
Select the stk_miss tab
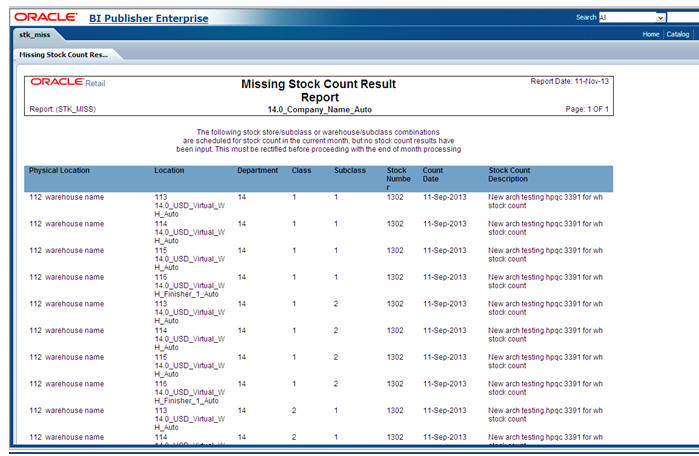tap(35, 34)
